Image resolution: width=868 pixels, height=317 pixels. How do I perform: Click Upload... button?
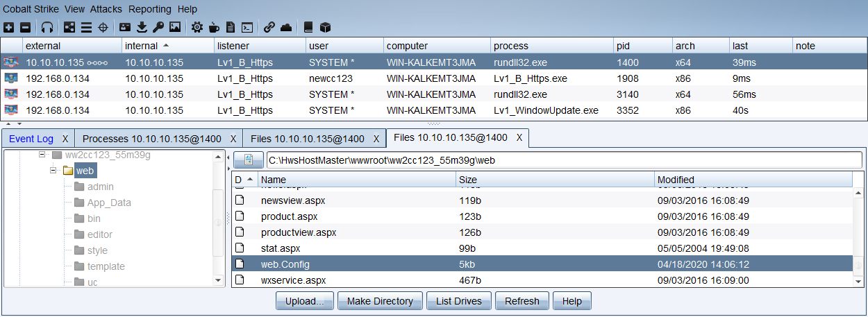[305, 301]
